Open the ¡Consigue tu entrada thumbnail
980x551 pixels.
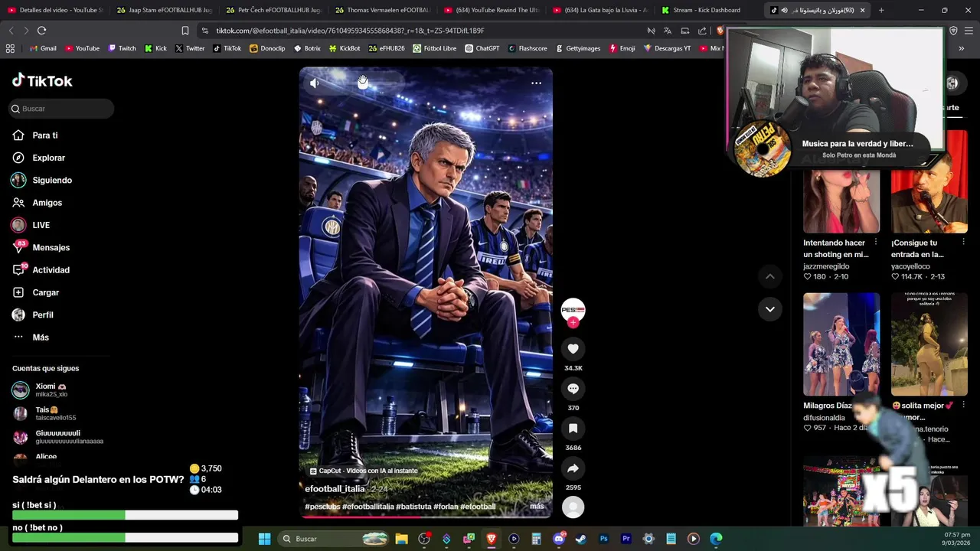pos(929,182)
